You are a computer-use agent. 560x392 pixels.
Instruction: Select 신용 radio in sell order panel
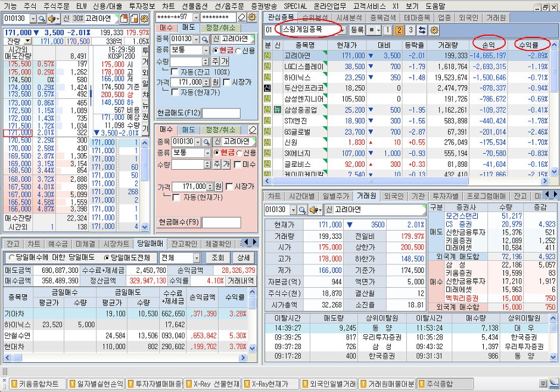pos(238,51)
